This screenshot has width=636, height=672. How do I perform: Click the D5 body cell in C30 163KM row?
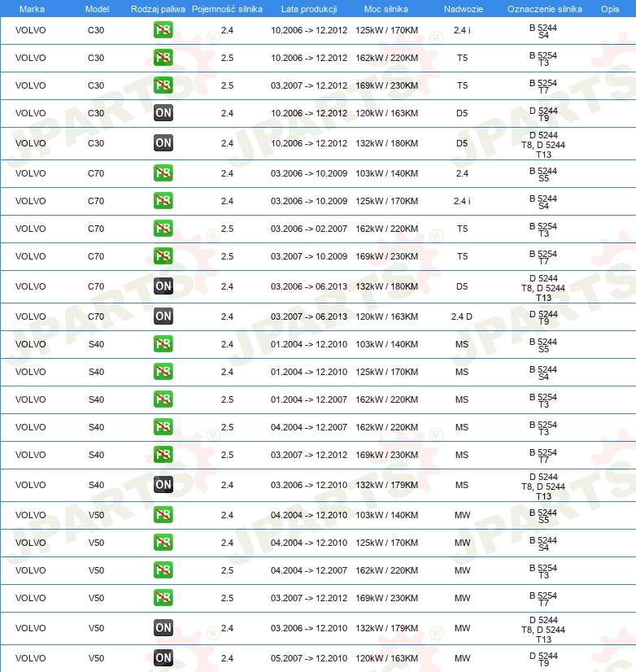[462, 114]
